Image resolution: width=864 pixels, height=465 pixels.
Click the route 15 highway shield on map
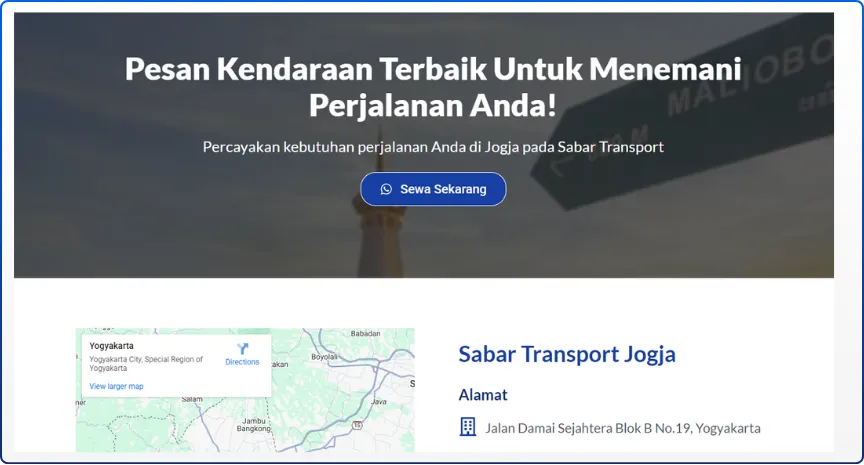point(358,425)
